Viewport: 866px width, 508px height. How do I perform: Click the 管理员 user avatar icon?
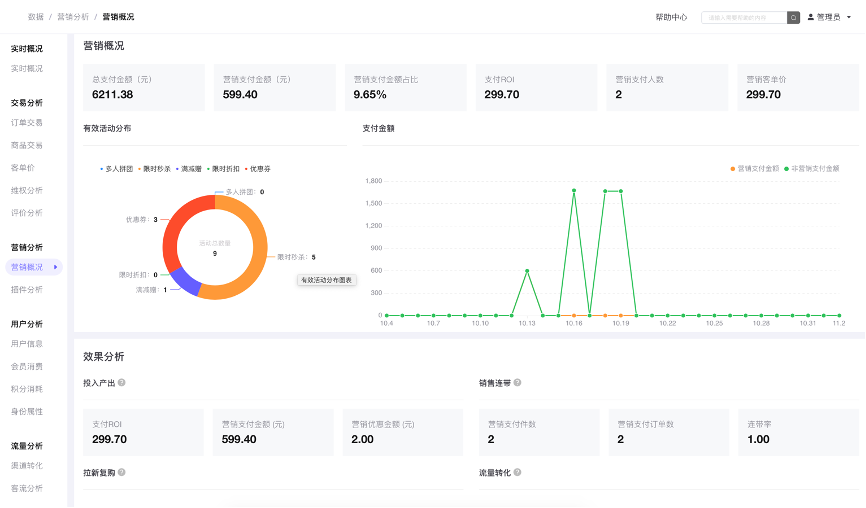pos(811,17)
